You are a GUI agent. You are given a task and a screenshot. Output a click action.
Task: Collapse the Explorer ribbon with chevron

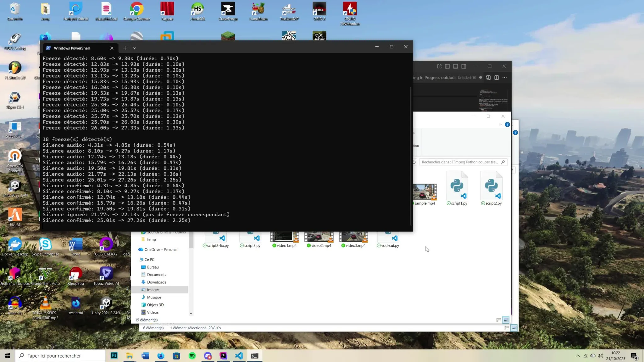(x=501, y=125)
